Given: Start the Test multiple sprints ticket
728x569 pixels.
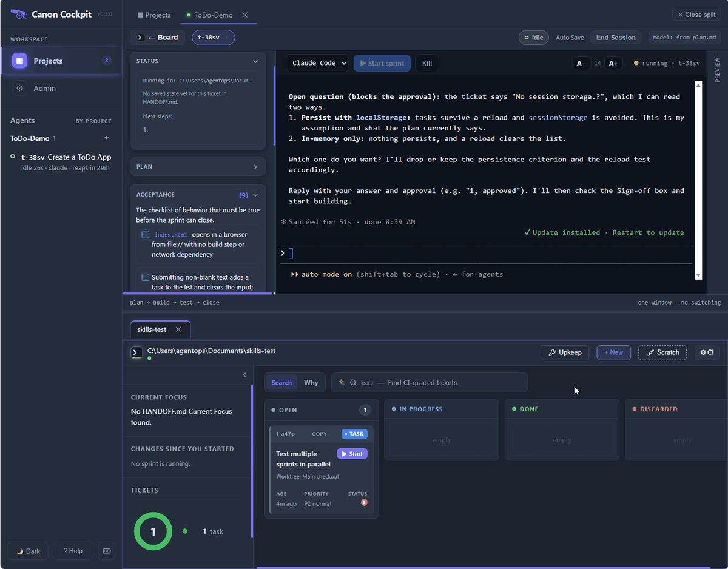Looking at the screenshot, I should (352, 454).
